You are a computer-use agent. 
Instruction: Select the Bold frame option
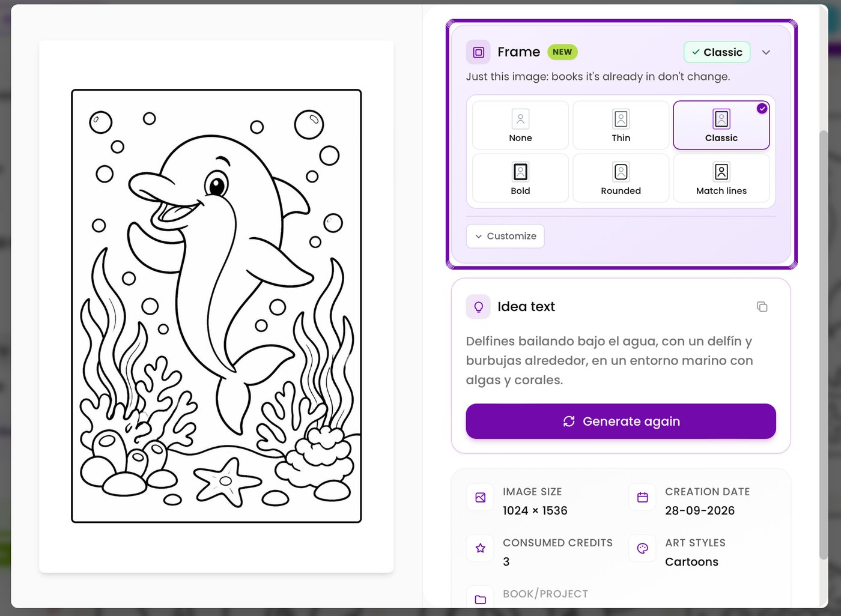(520, 178)
